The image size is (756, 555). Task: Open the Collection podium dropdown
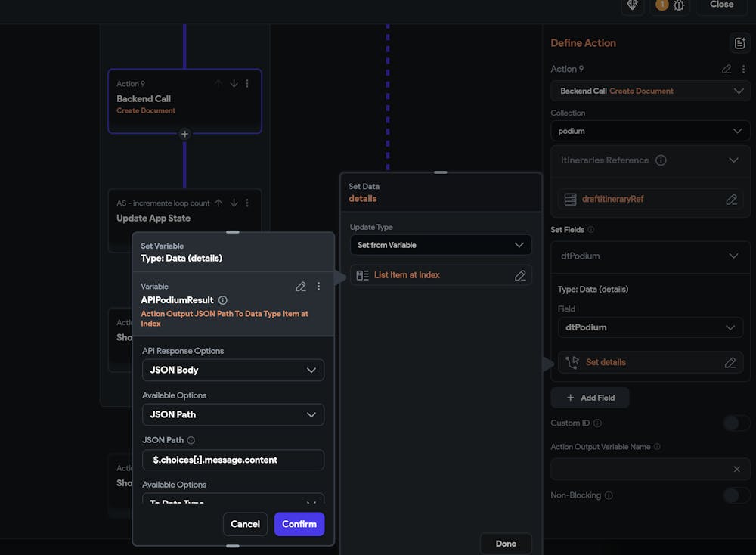[x=650, y=131]
